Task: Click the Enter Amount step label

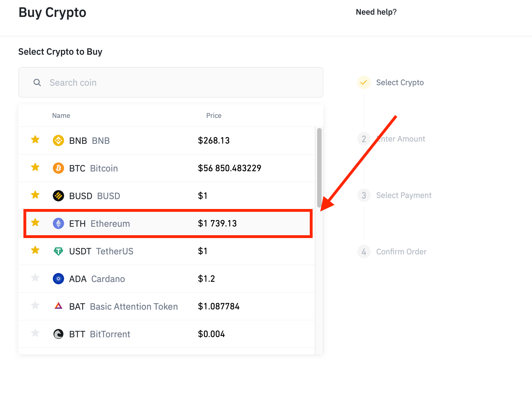Action: (x=401, y=139)
